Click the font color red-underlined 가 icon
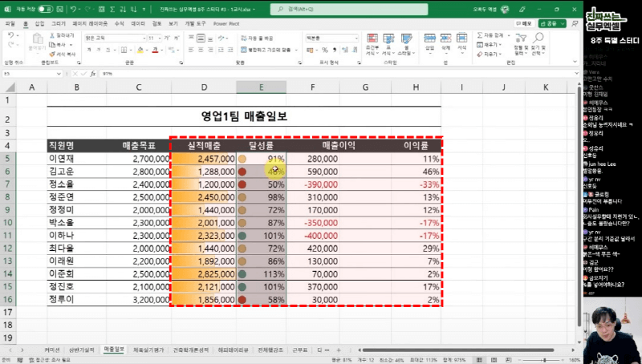This screenshot has height=364, width=642. (155, 50)
